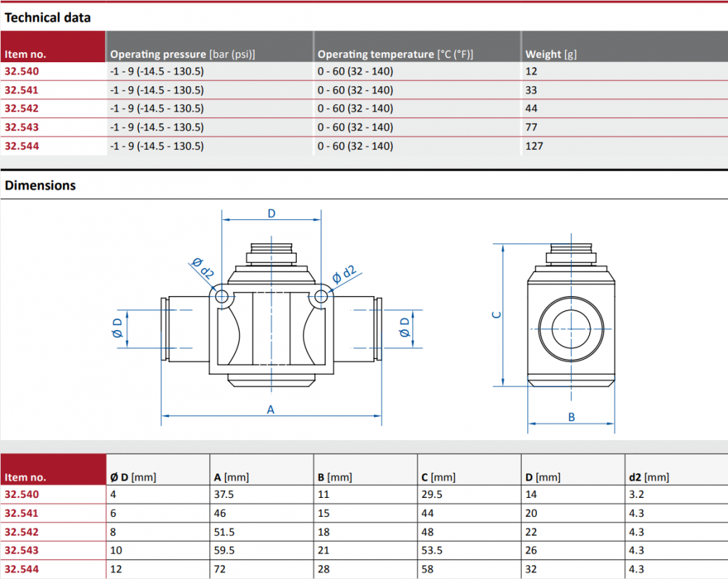Click dimension label B in side-view drawing

click(x=572, y=417)
